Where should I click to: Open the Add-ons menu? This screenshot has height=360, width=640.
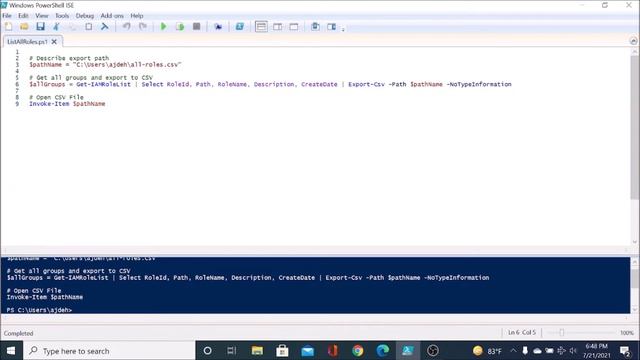tap(112, 16)
